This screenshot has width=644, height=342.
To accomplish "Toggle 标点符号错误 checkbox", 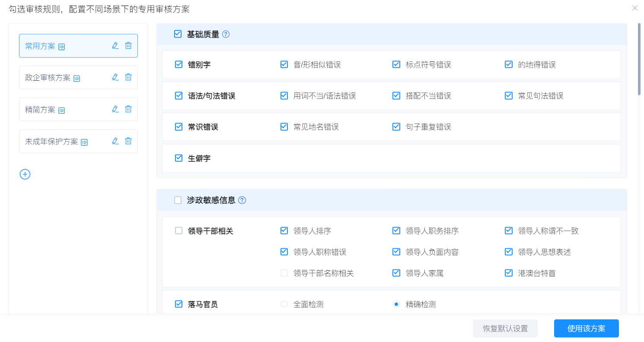I will coord(396,64).
